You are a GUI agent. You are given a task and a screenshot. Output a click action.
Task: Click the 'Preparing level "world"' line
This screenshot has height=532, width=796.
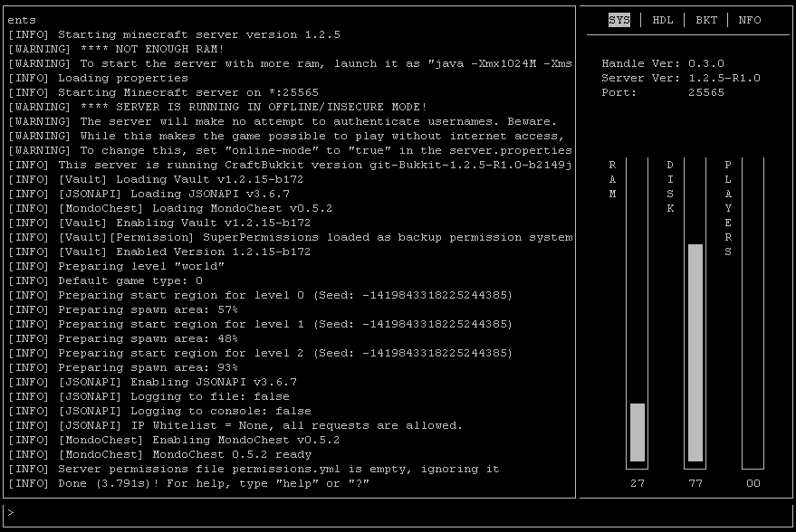pos(116,266)
